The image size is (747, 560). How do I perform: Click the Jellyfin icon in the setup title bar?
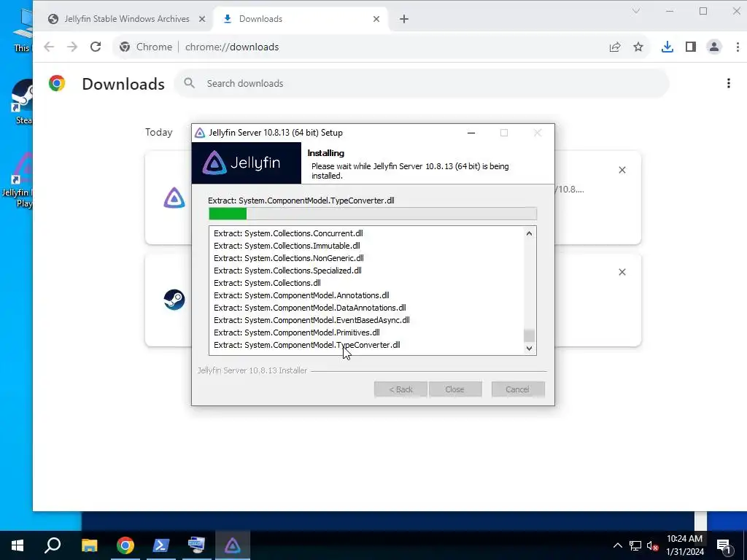(x=200, y=133)
